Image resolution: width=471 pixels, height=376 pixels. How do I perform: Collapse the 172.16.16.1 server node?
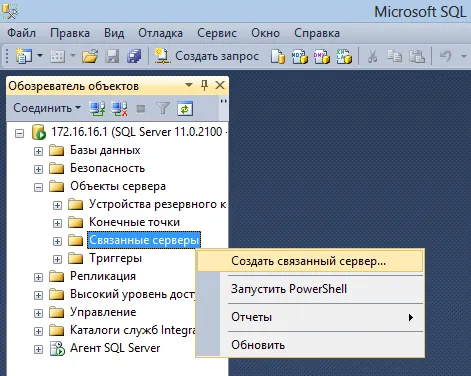[20, 133]
